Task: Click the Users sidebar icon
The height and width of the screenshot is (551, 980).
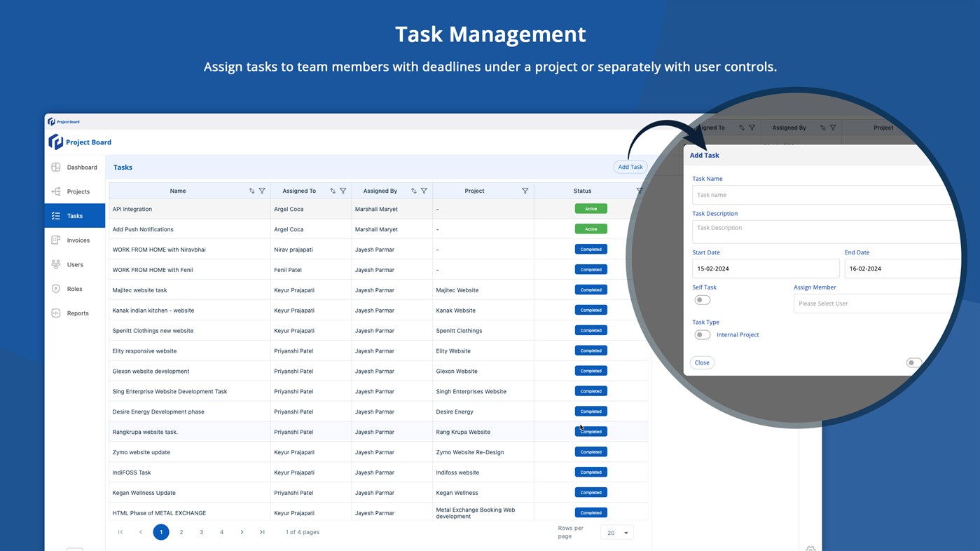Action: pos(56,264)
